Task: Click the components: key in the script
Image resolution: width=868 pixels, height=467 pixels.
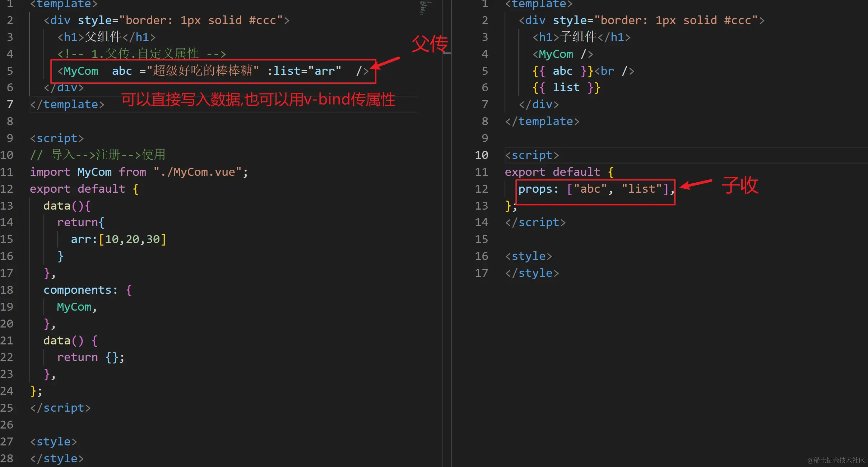Action: [x=80, y=290]
